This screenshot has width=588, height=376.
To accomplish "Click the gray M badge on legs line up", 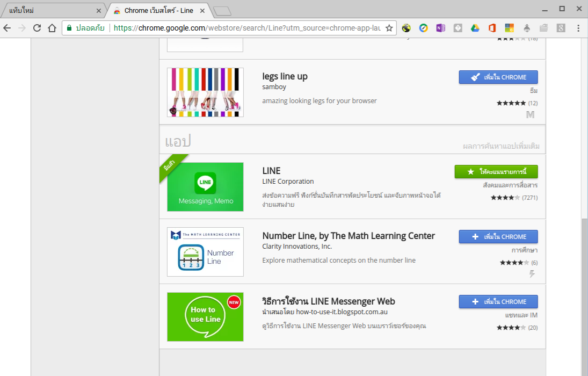I will point(530,114).
